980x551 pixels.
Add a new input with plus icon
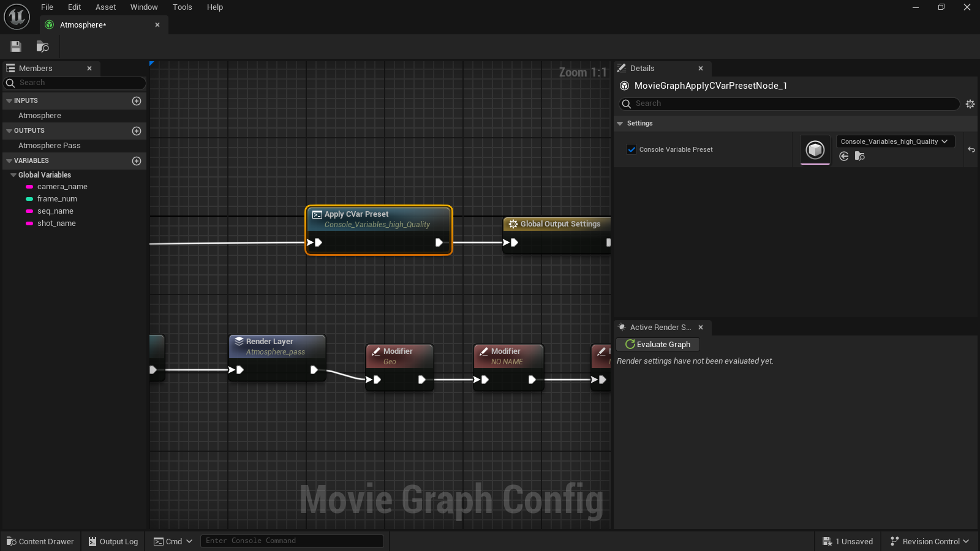click(x=137, y=101)
